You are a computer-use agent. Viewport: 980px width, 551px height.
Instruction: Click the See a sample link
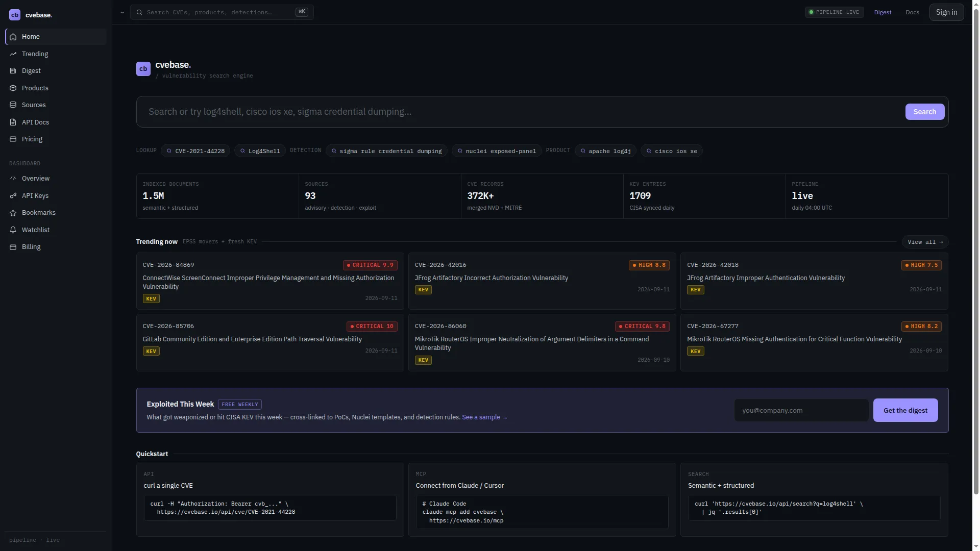484,417
